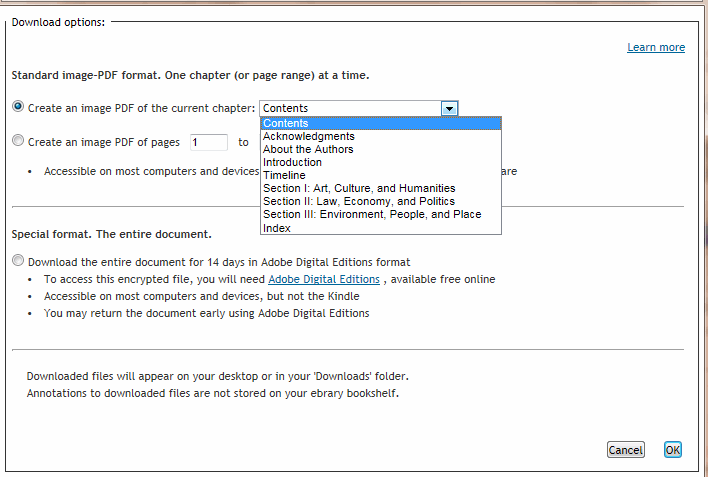This screenshot has width=708, height=477.
Task: Select 'Create an image PDF of current chapter' radio
Action: (18, 107)
